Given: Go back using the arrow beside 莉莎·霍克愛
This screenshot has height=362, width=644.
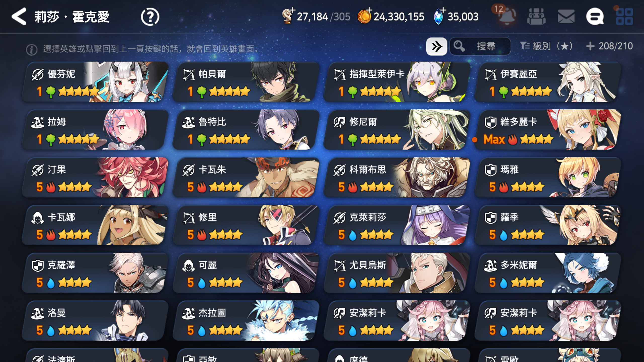Looking at the screenshot, I should point(19,17).
